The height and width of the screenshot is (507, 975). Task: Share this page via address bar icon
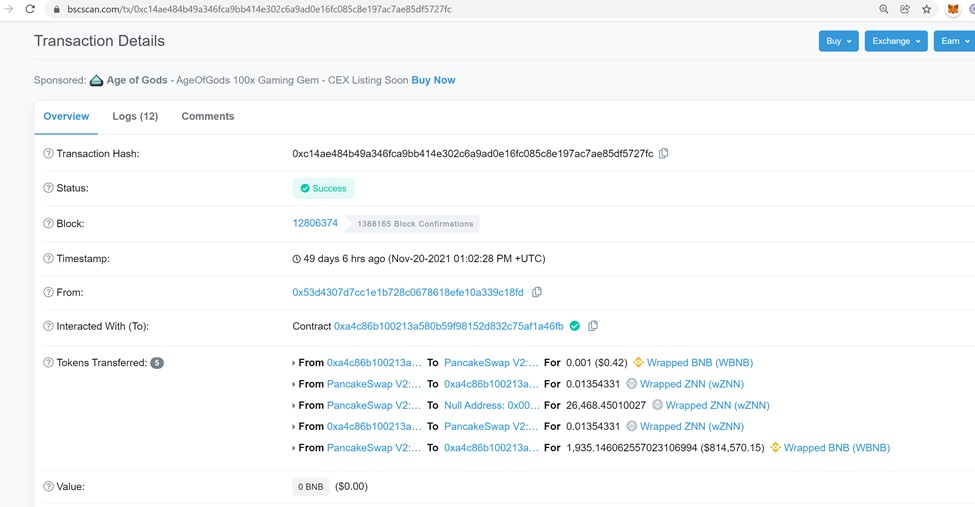click(905, 9)
